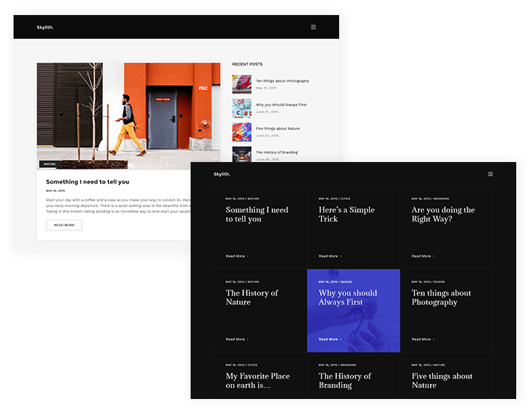532x414 pixels.
Task: Open 'Five things about Nature' recent post title
Action: (278, 128)
